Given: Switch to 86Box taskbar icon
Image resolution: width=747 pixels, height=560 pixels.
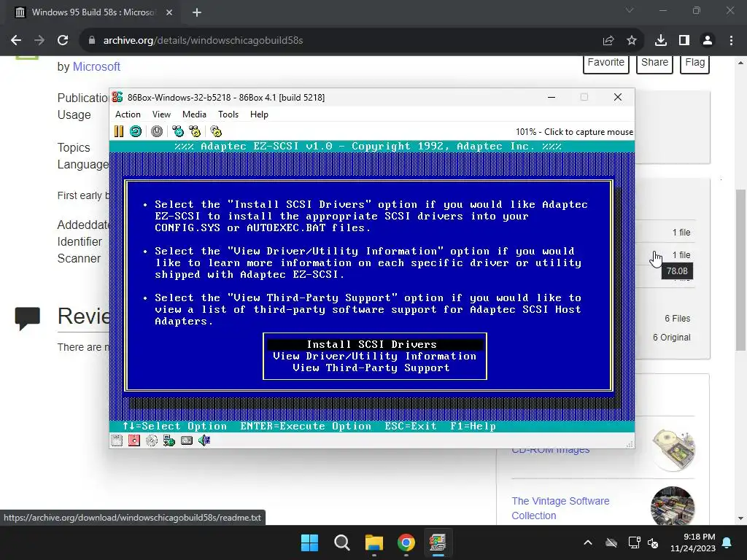Looking at the screenshot, I should [438, 542].
